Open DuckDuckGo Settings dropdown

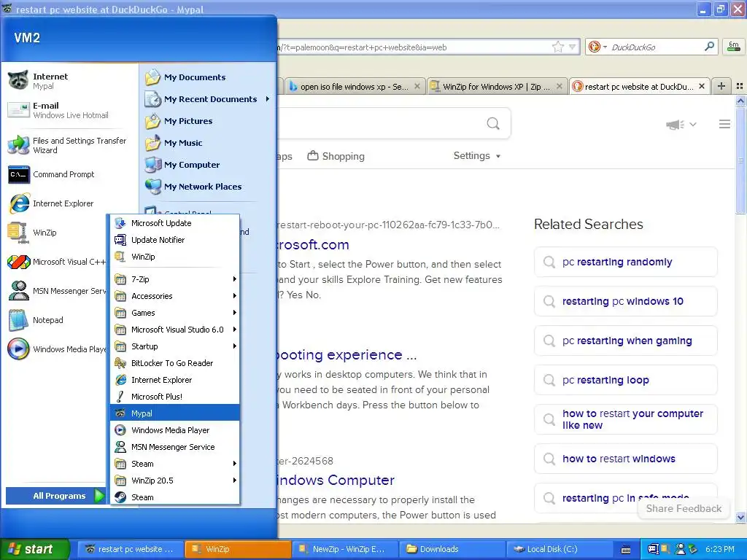[x=477, y=156]
